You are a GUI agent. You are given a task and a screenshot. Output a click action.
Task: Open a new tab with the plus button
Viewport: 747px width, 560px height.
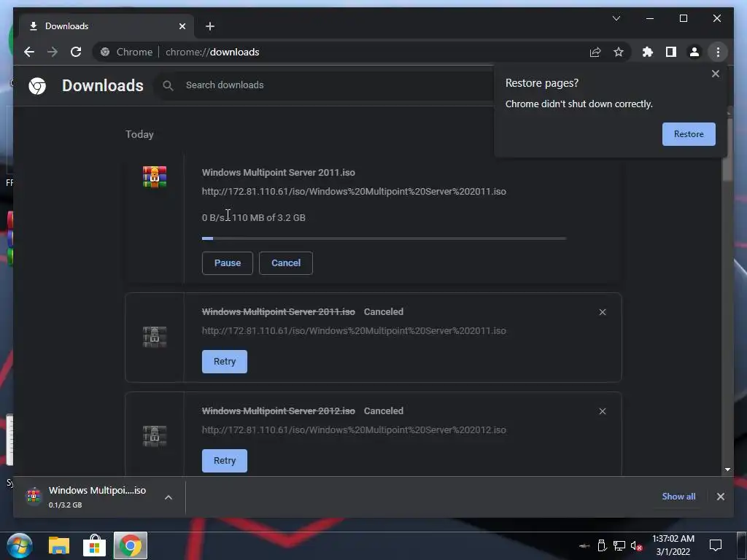click(x=210, y=26)
